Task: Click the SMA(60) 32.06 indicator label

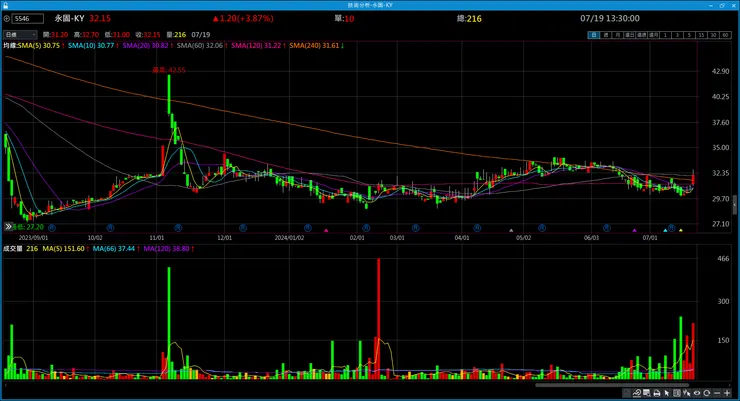Action: [200, 45]
